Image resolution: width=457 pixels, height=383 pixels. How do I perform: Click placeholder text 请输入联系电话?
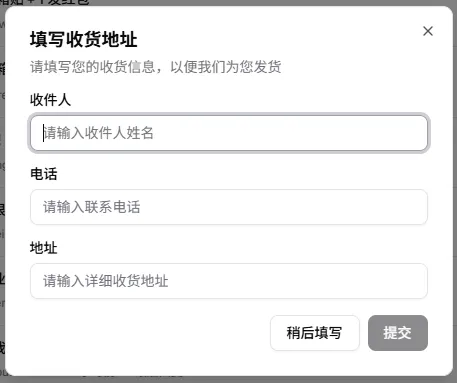(x=92, y=207)
